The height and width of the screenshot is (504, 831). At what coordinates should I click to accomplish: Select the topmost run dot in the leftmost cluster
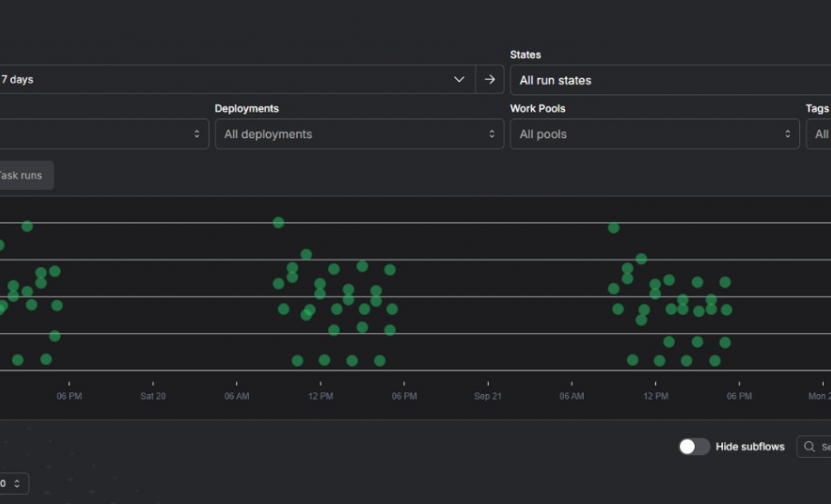tap(27, 226)
